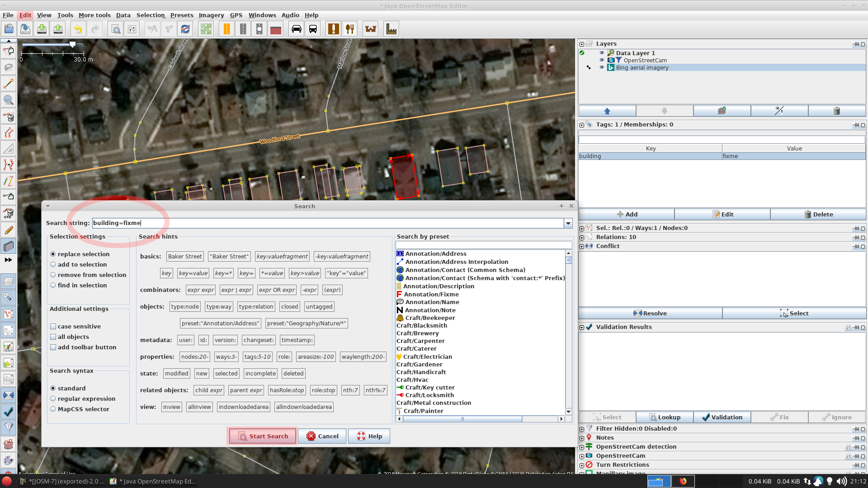Open the Download data icon in the toolbar
Image resolution: width=868 pixels, height=488 pixels.
(x=41, y=28)
